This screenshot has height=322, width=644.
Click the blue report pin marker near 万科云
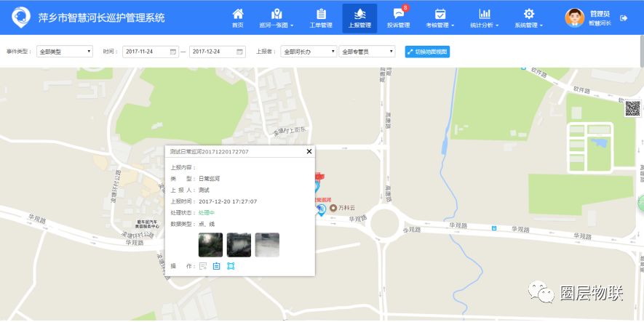[x=321, y=211]
